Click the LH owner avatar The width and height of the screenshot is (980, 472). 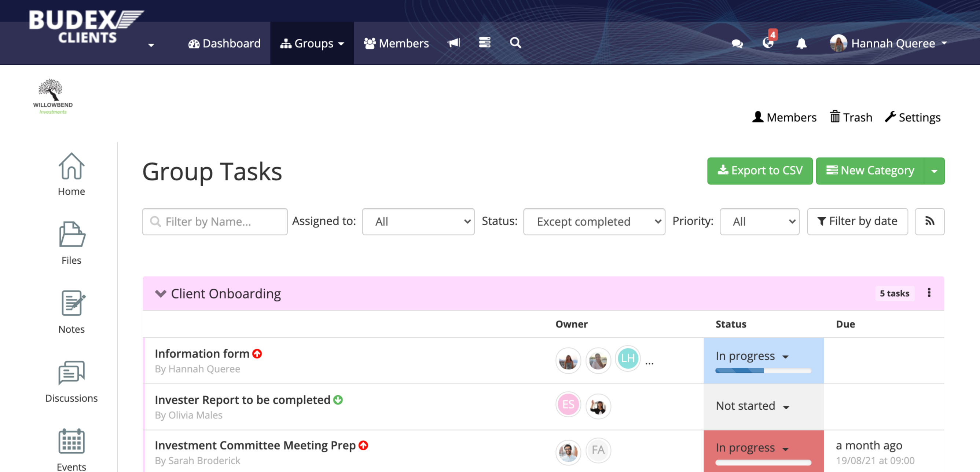pyautogui.click(x=628, y=359)
